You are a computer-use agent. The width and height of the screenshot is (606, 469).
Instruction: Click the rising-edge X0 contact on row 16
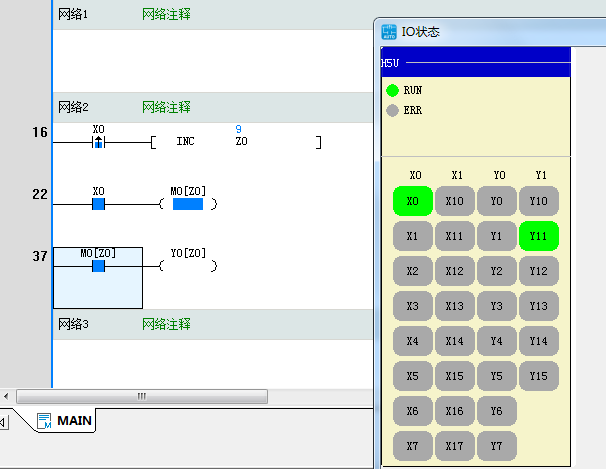(98, 143)
